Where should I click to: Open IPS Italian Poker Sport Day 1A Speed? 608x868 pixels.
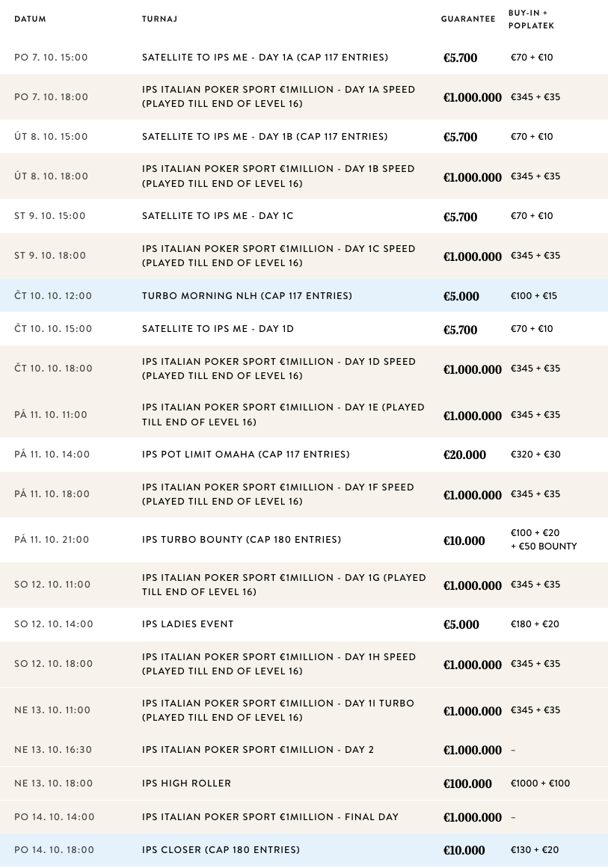(304, 97)
